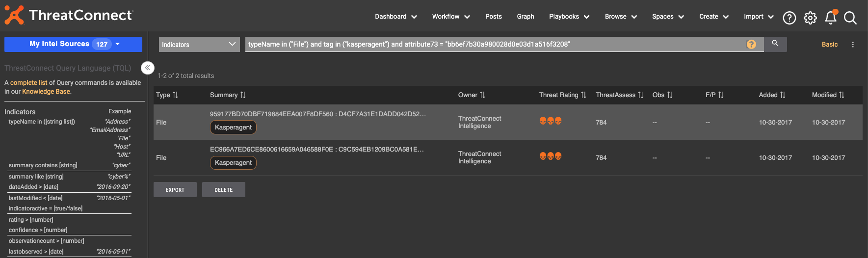Image resolution: width=868 pixels, height=258 pixels.
Task: Click 'observationcount > [number]' example
Action: click(46, 241)
